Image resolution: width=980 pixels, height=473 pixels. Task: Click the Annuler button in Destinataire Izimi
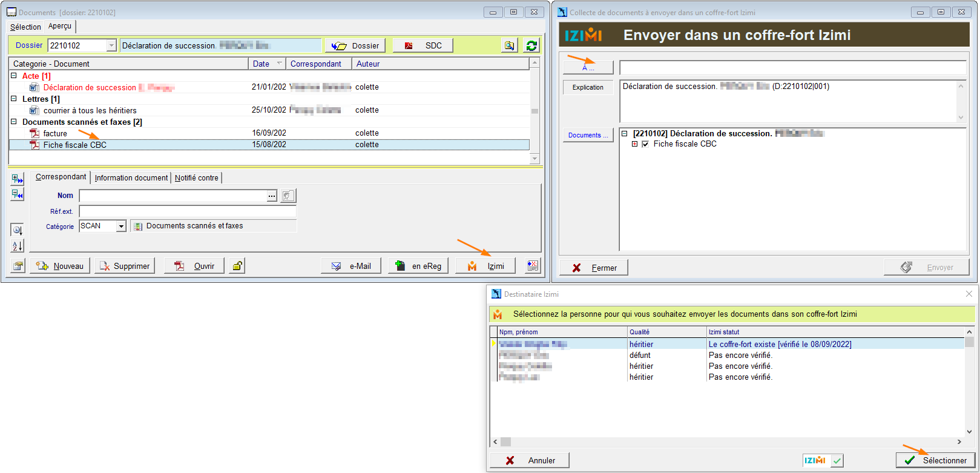coord(530,460)
